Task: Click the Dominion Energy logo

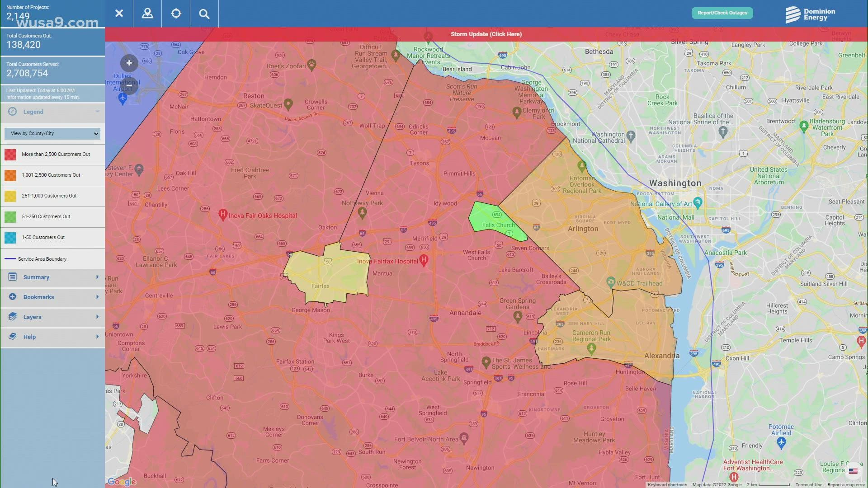Action: click(810, 14)
